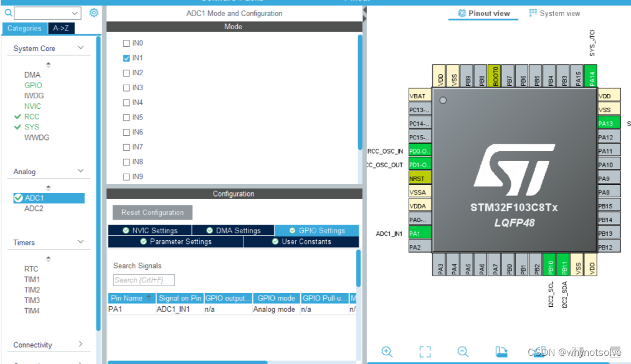Select the NRST pin on the chip
This screenshot has height=364, width=631.
pos(420,179)
